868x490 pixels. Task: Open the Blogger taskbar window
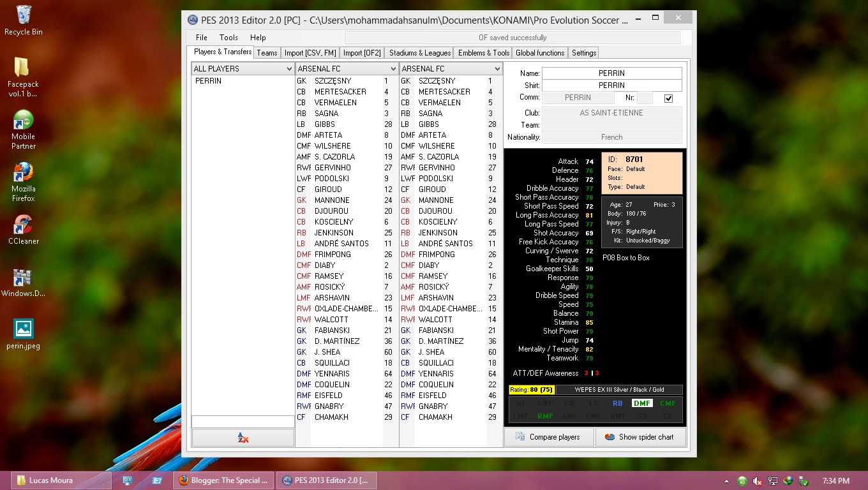223,480
